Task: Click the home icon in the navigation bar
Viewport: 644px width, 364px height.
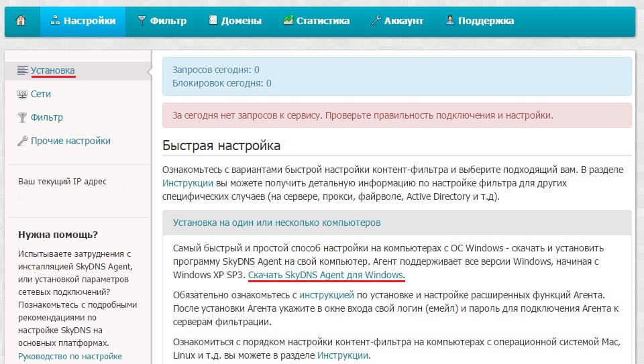Action: [x=21, y=21]
